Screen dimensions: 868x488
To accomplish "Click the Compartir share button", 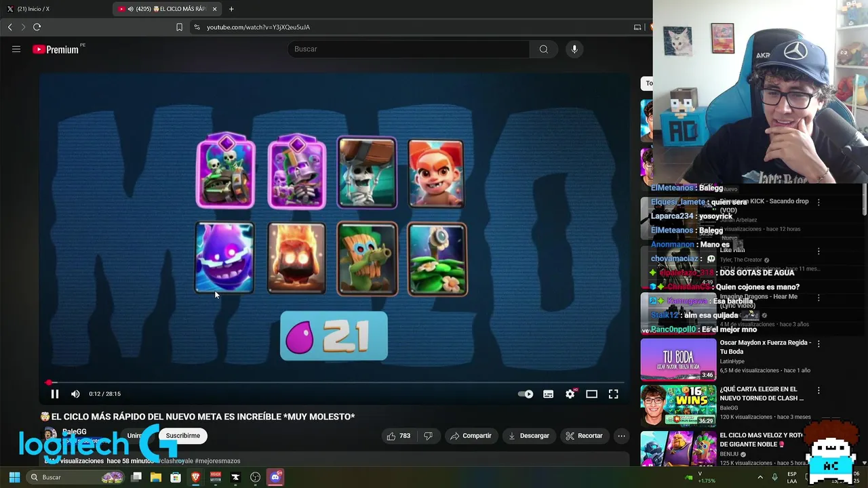I will pos(471,436).
